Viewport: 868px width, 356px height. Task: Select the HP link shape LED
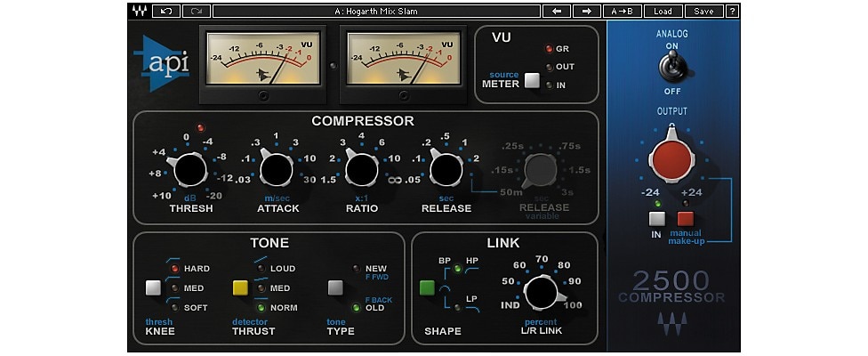click(x=457, y=269)
